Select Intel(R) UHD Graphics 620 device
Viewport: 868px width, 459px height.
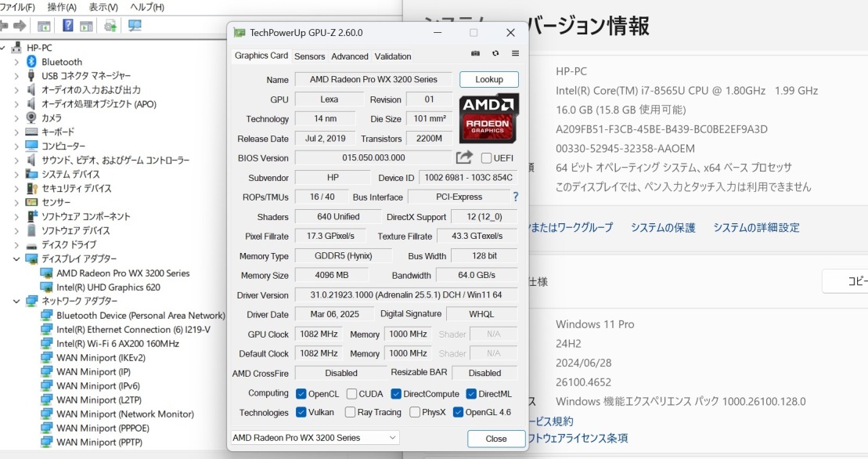point(108,287)
